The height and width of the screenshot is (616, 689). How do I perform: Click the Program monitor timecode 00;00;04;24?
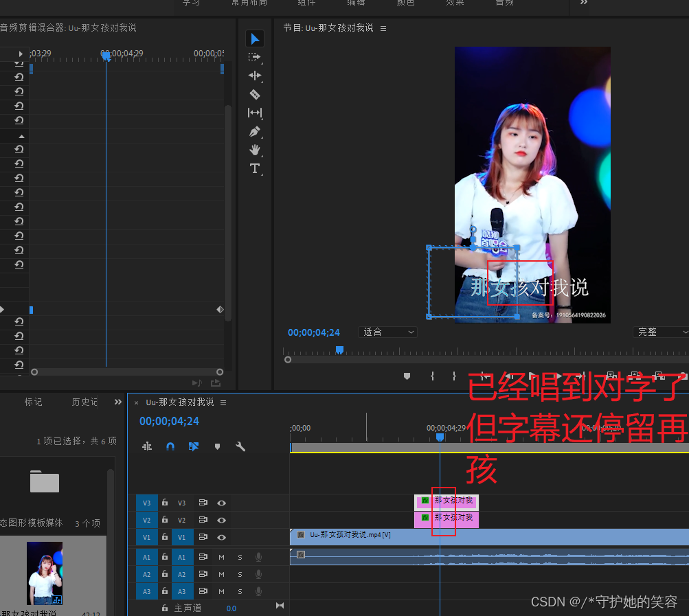314,332
